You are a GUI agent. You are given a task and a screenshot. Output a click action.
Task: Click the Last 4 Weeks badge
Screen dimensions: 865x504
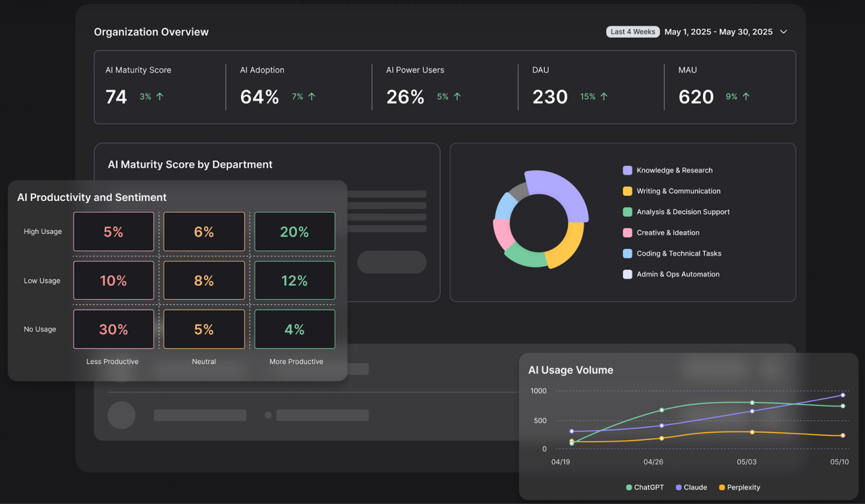[x=633, y=32]
